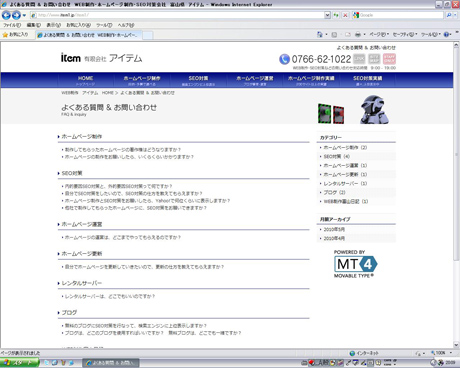Click the page vertical scrollbar thumb
The height and width of the screenshot is (368, 460).
[x=456, y=155]
